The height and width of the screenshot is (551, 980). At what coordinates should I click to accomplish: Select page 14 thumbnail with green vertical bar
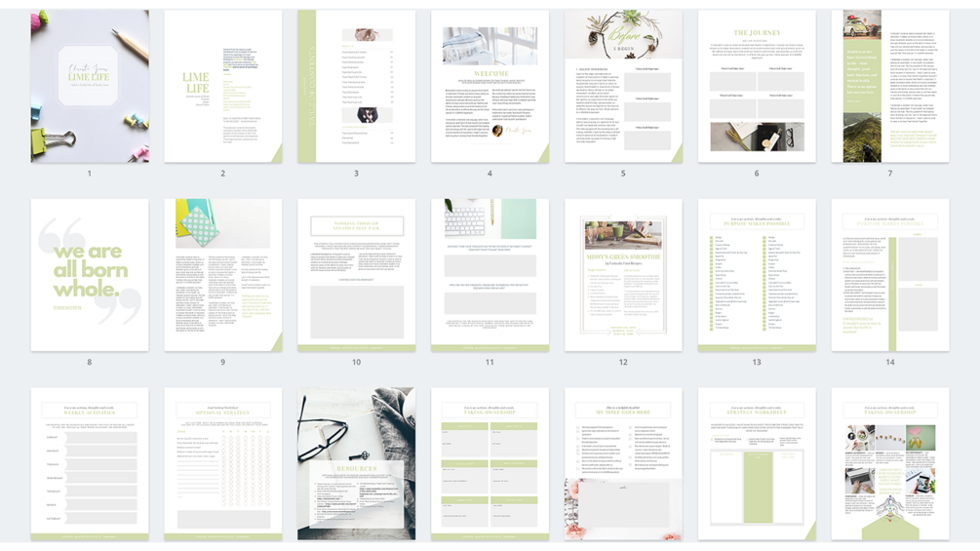pos(890,275)
